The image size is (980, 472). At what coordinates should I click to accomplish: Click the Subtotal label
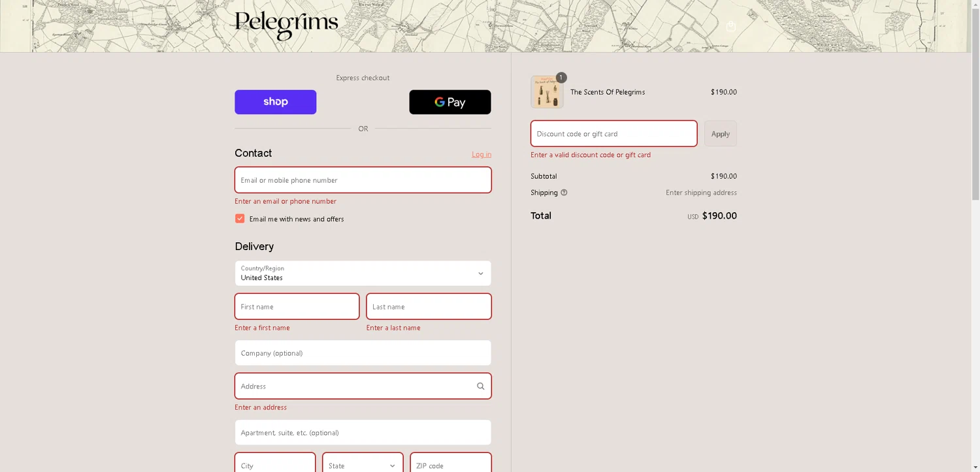[x=544, y=176]
